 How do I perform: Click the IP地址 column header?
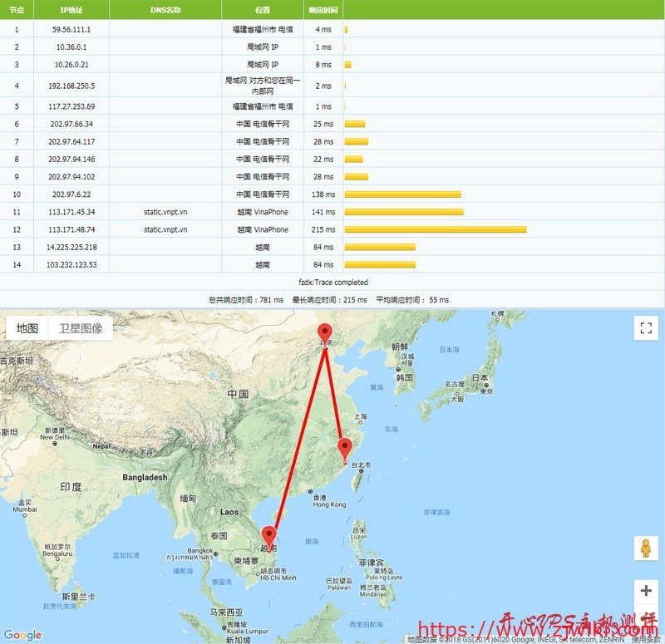(x=73, y=10)
